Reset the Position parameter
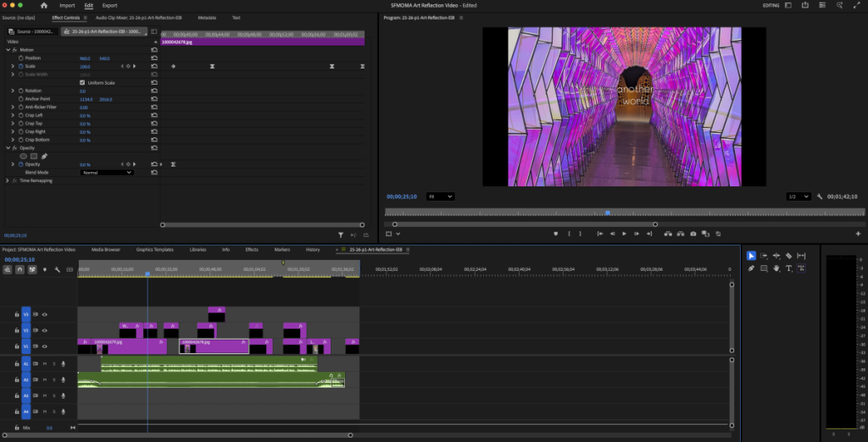This screenshot has width=868, height=442. click(154, 58)
